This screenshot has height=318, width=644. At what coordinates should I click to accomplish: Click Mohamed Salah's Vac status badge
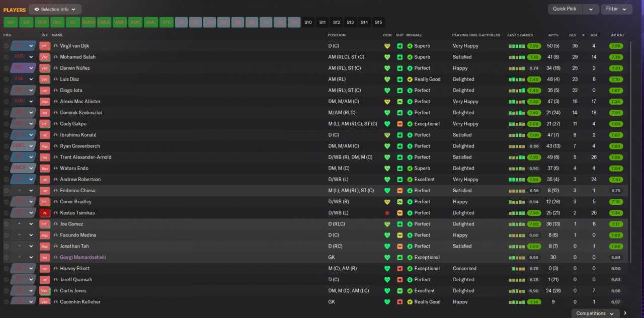coord(45,57)
